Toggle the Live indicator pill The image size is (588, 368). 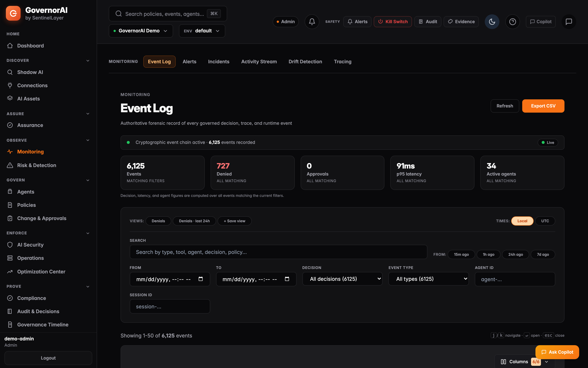pos(548,143)
